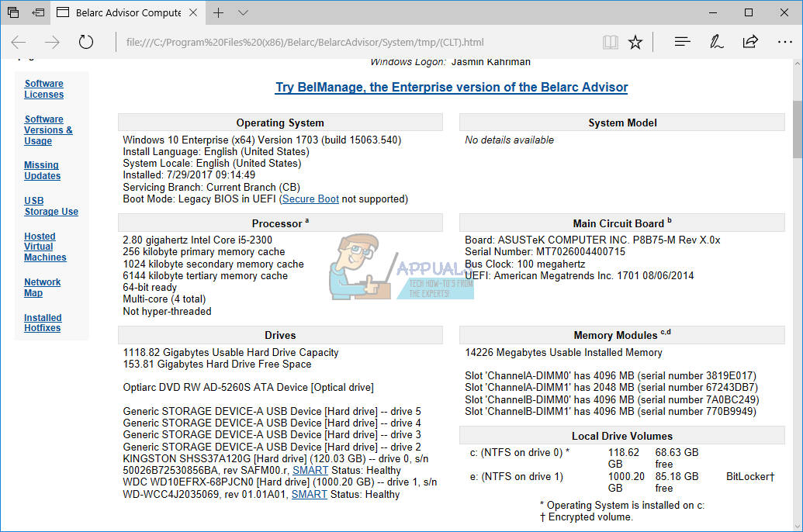Open a new browser tab

tap(218, 12)
